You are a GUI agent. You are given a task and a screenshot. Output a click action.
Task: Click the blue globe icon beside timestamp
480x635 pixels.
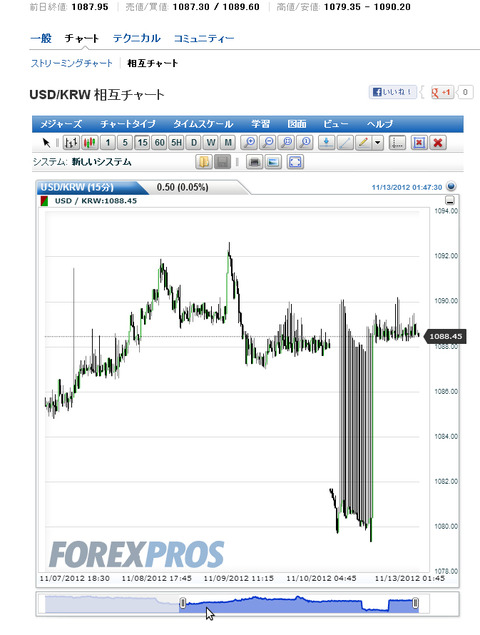coord(451,186)
